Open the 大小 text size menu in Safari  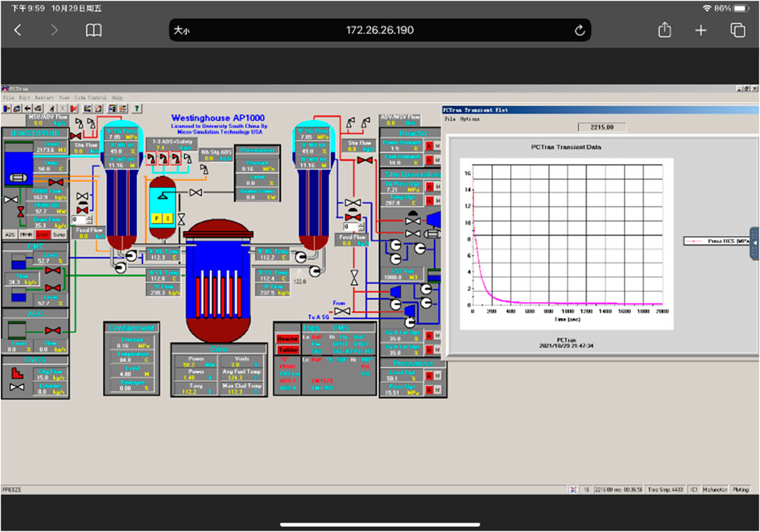(182, 31)
